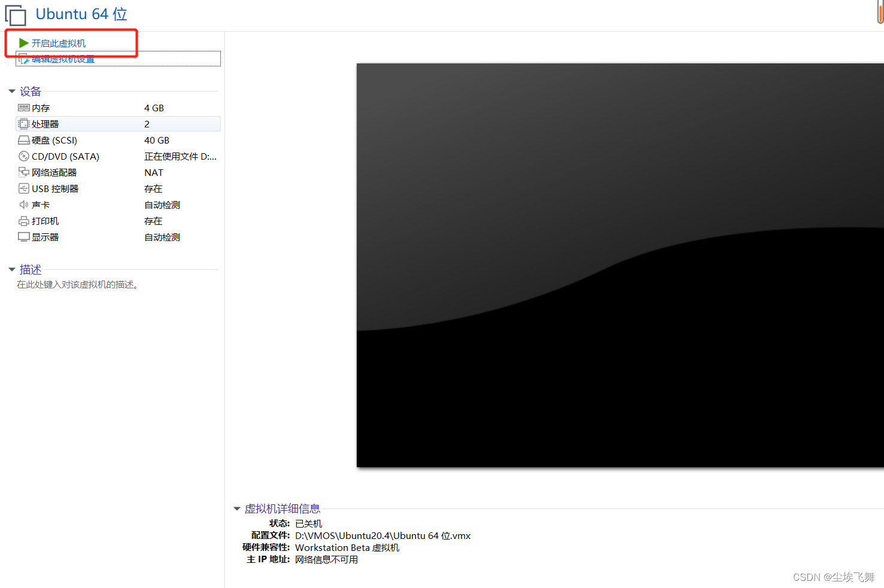Click the description field 在此处键入对该虚拟机的描述
The image size is (884, 588).
[78, 285]
